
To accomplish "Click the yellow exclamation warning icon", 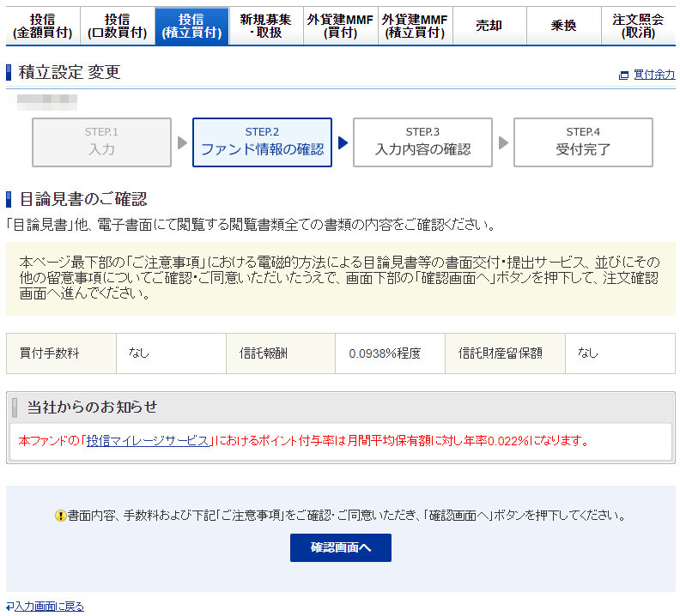I will click(61, 516).
